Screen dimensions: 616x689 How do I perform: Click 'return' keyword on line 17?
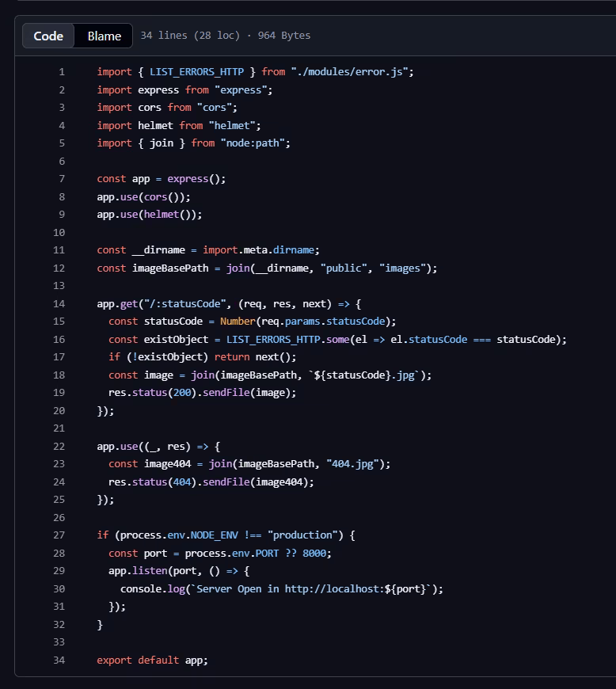(232, 357)
